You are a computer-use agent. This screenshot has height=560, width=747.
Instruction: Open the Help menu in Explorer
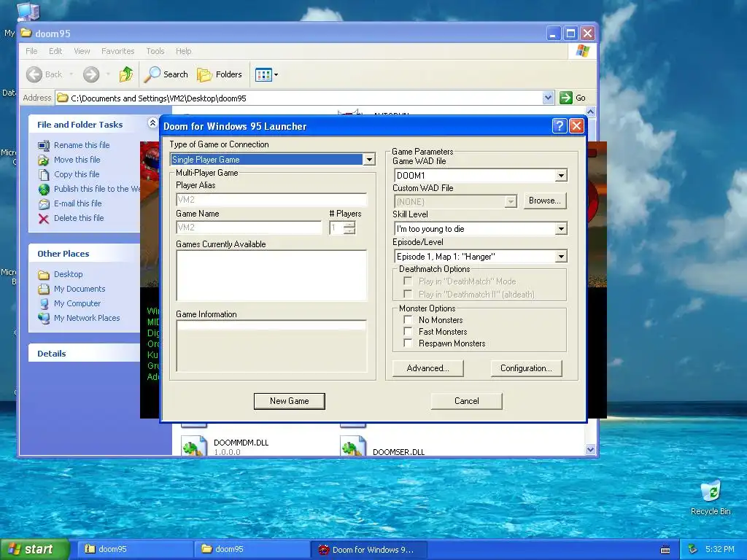pos(183,51)
